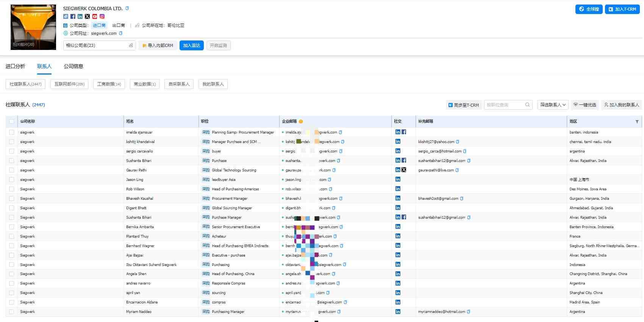Copy Encarnacion Aldana's company email
Image resolution: width=644 pixels, height=322 pixels.
(345, 302)
